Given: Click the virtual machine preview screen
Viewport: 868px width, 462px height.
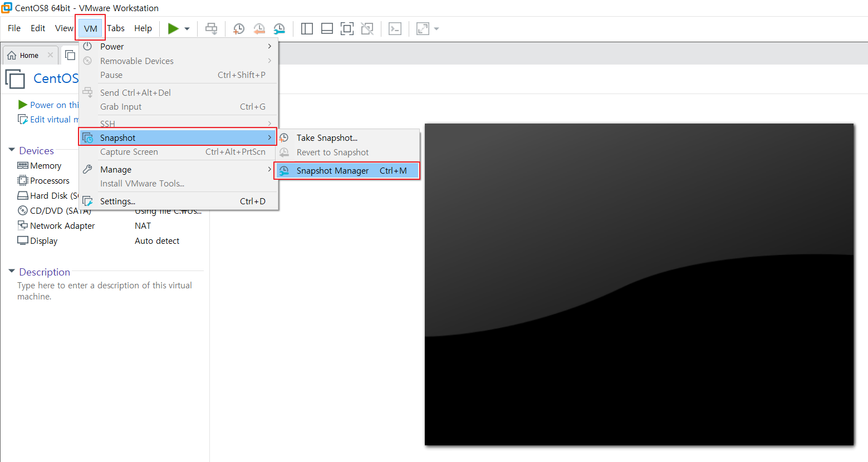Looking at the screenshot, I should pos(639,284).
